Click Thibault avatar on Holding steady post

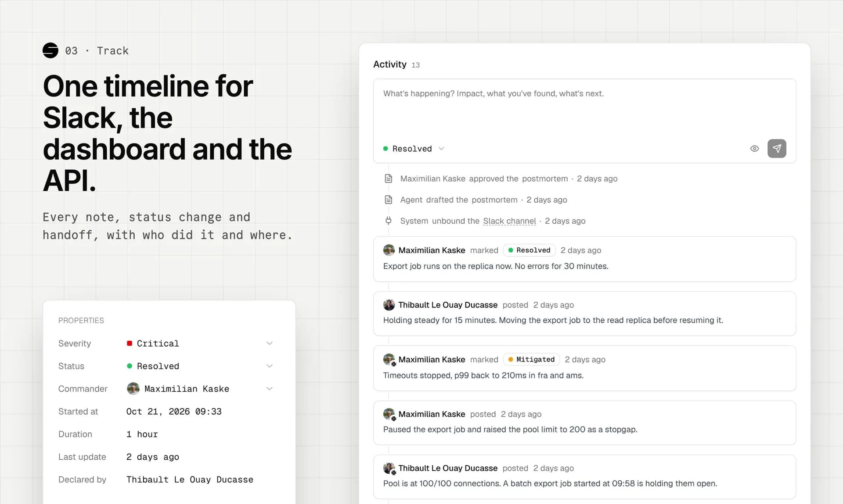click(389, 305)
